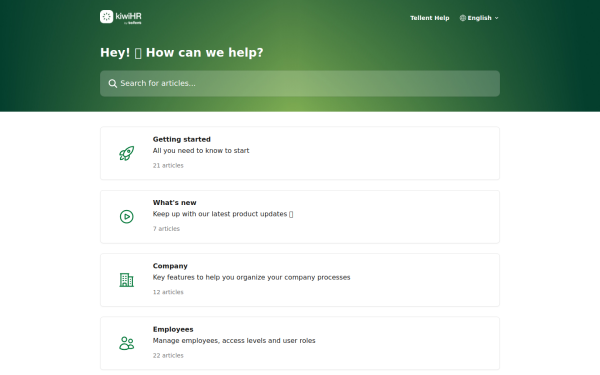Click the '21 articles' text

[x=168, y=165]
